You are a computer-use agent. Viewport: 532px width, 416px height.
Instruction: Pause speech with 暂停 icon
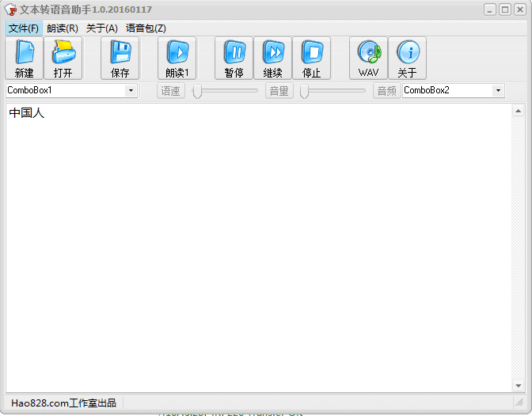(x=234, y=59)
